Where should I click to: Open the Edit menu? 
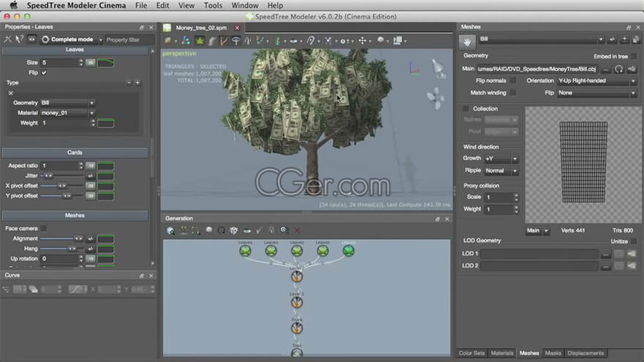[x=162, y=5]
